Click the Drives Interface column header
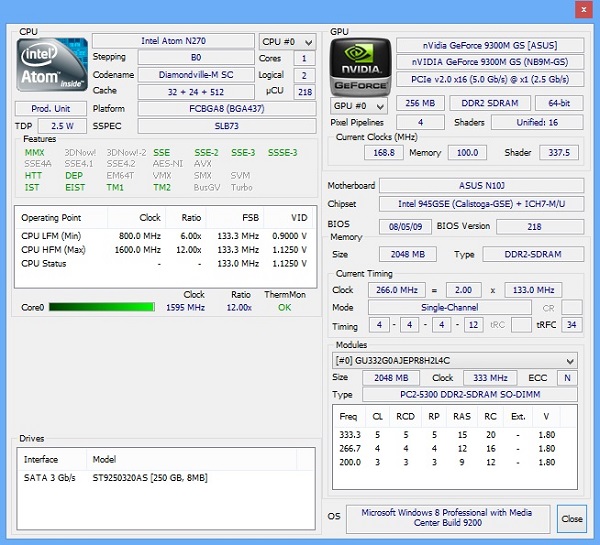Screen dimensions: 600x545 (52, 459)
